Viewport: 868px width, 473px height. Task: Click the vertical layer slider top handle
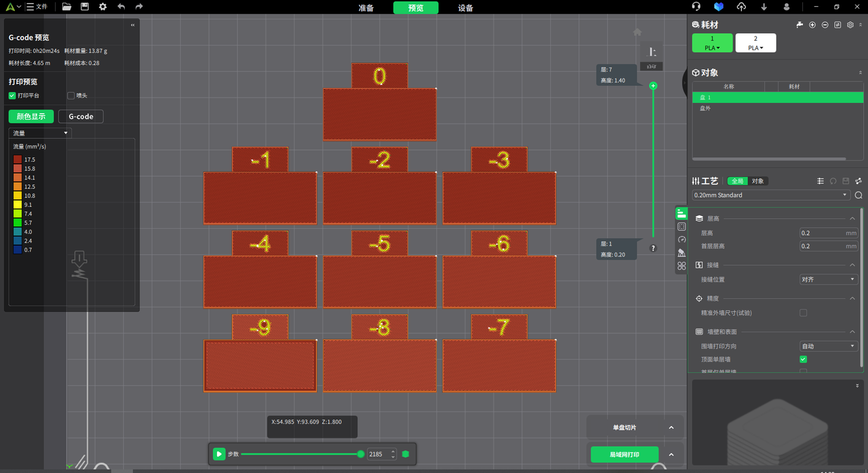pyautogui.click(x=653, y=86)
